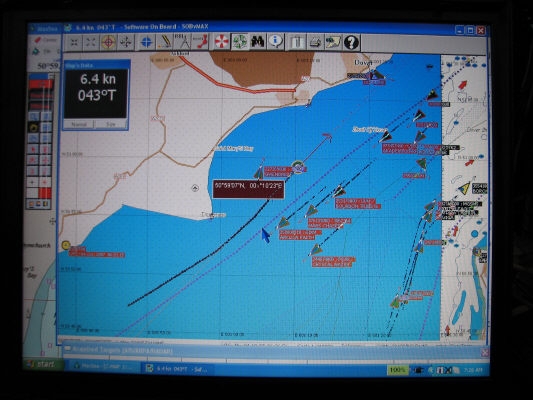Click the printer toolbar icon
533x400 pixels.
315,42
